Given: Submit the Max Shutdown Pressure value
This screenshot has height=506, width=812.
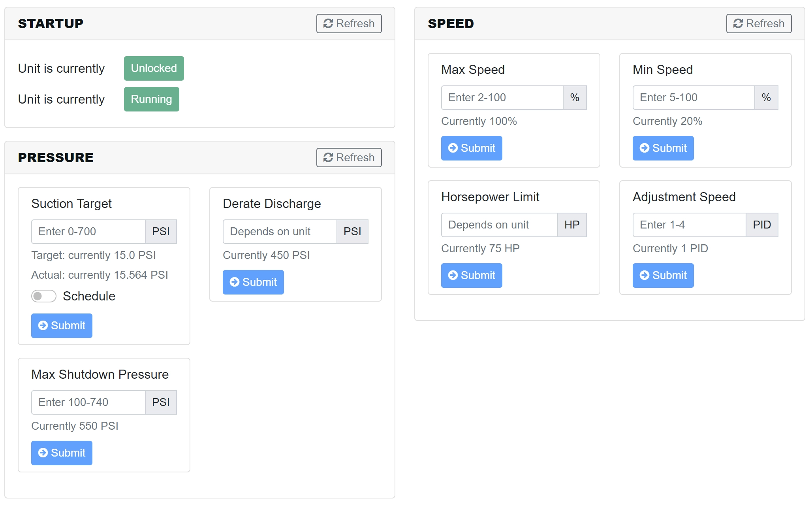Looking at the screenshot, I should point(62,453).
